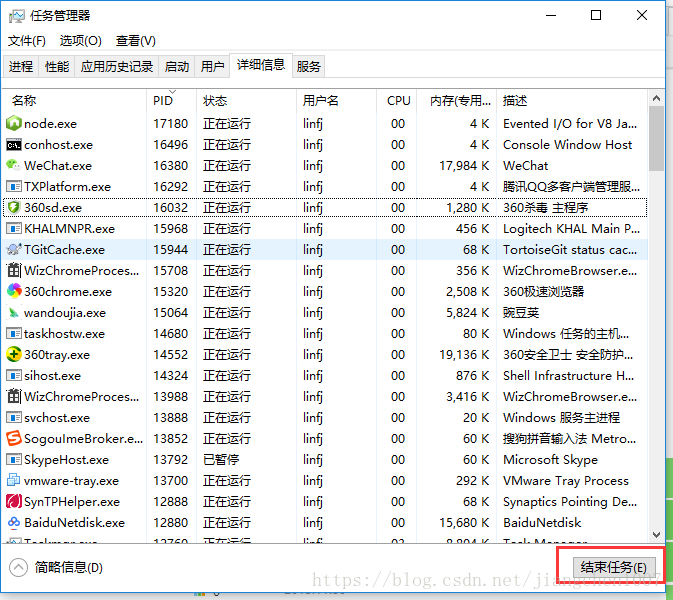Select description 豌豆荚
Image resolution: width=673 pixels, height=600 pixels.
click(521, 312)
